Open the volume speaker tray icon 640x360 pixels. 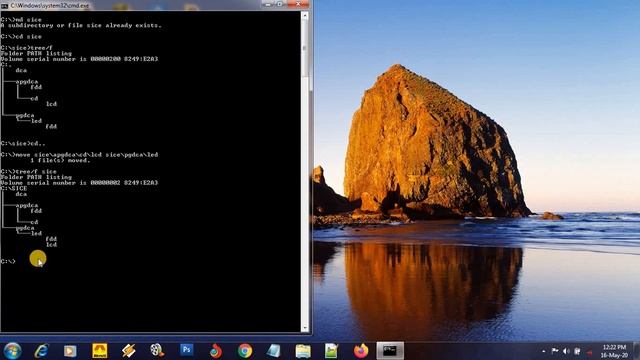pos(566,351)
